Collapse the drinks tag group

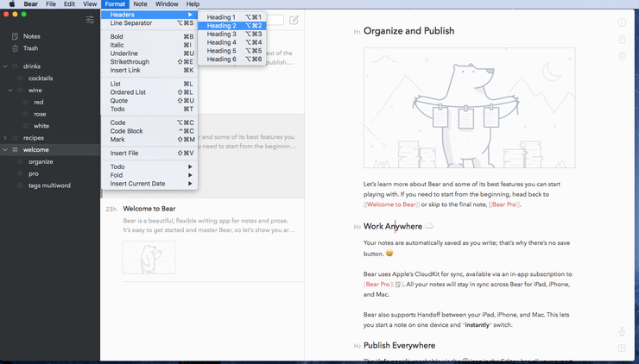click(x=5, y=66)
